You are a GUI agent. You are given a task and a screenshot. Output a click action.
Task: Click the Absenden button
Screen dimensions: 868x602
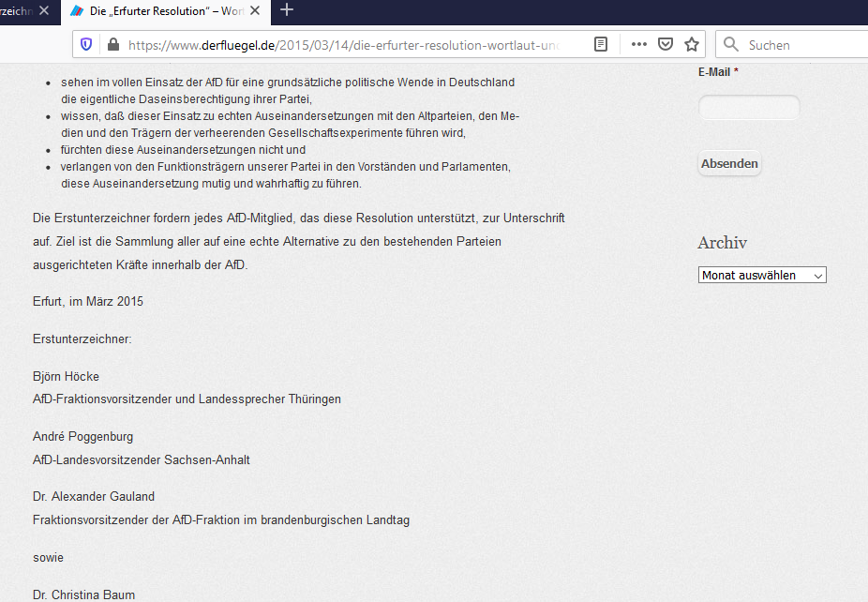(729, 163)
